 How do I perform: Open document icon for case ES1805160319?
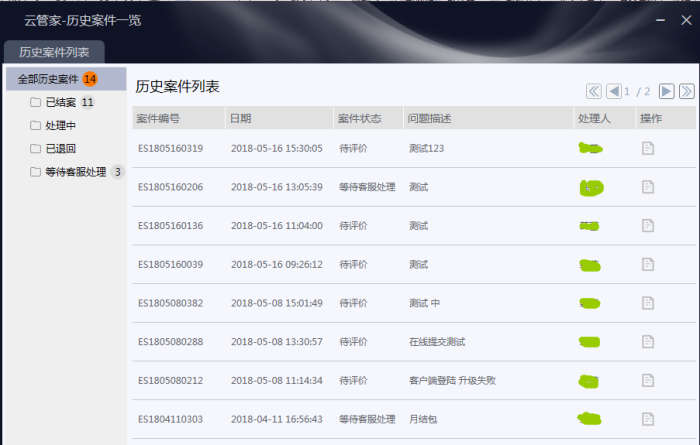pos(648,149)
